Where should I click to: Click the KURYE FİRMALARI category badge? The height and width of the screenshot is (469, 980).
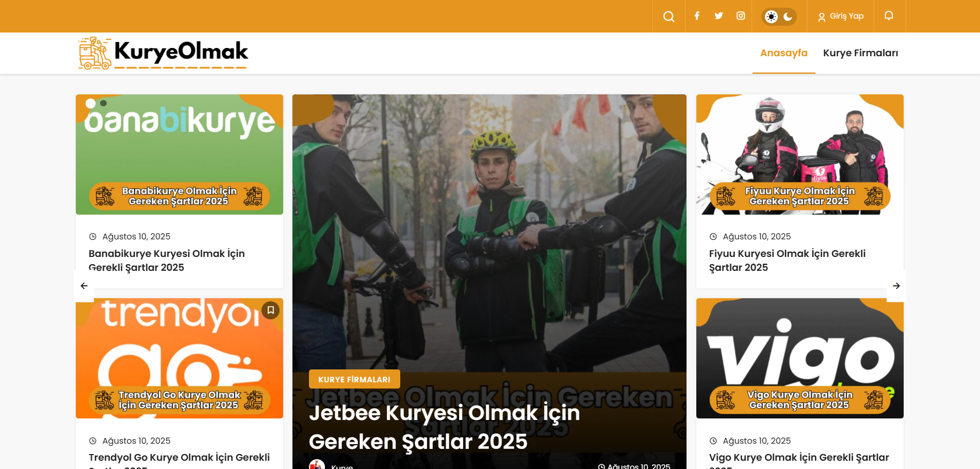click(354, 379)
